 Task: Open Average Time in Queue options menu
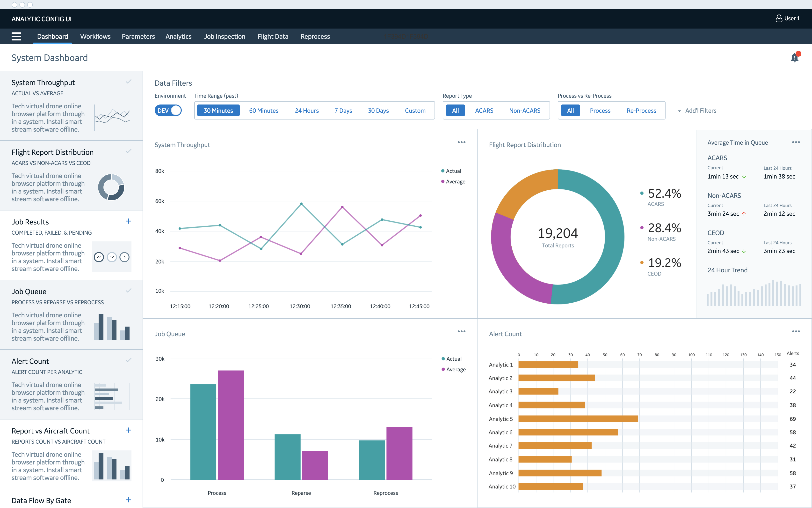pos(796,142)
